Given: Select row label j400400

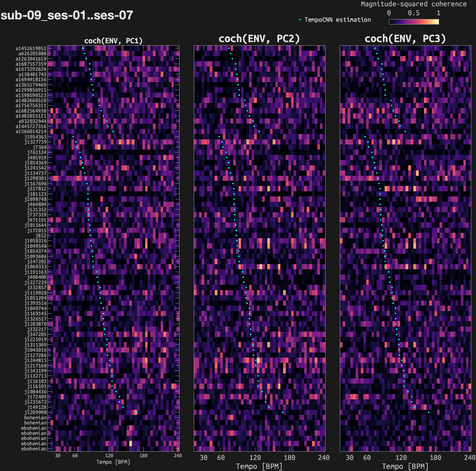Looking at the screenshot, I should 37,277.
